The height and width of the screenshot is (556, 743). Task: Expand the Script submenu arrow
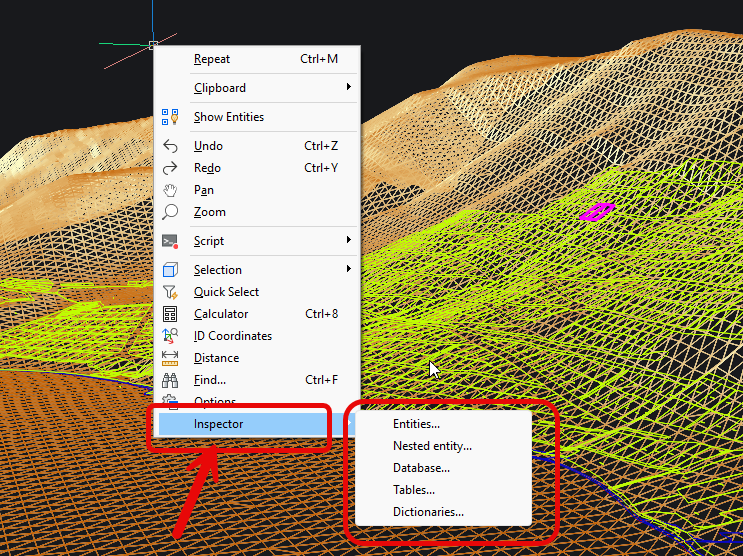(349, 241)
